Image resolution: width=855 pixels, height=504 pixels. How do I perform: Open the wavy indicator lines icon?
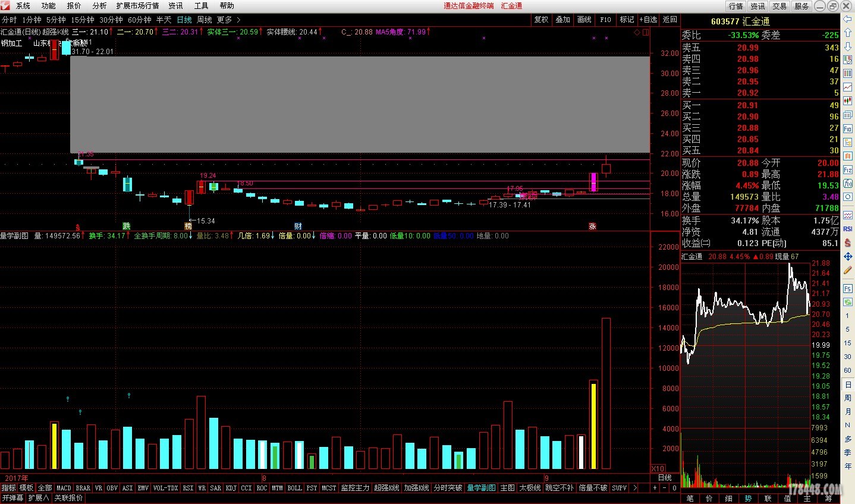(848, 215)
